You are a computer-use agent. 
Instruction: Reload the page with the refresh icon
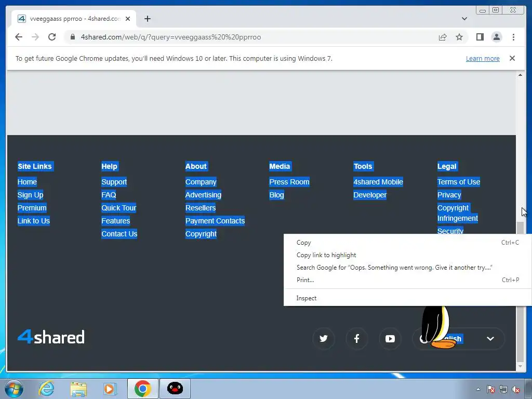(52, 37)
